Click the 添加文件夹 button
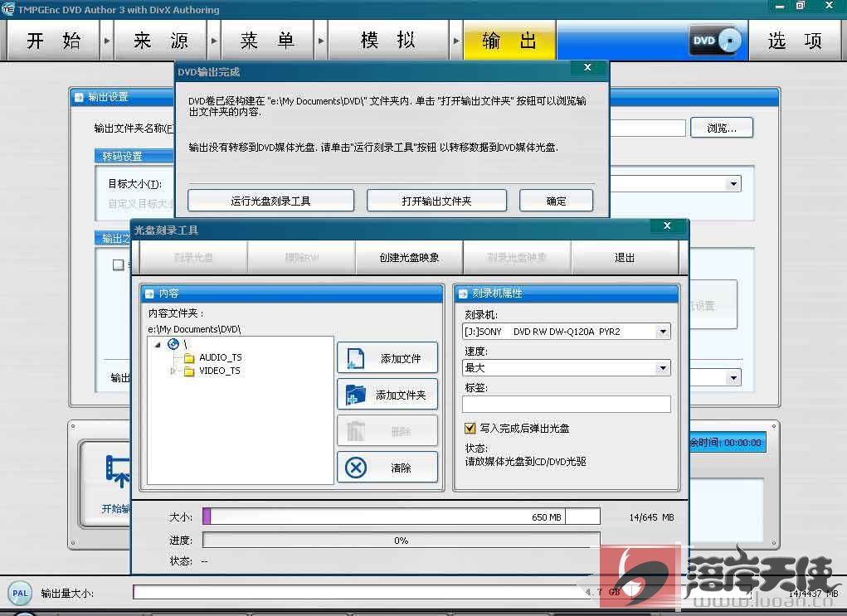 click(x=387, y=395)
